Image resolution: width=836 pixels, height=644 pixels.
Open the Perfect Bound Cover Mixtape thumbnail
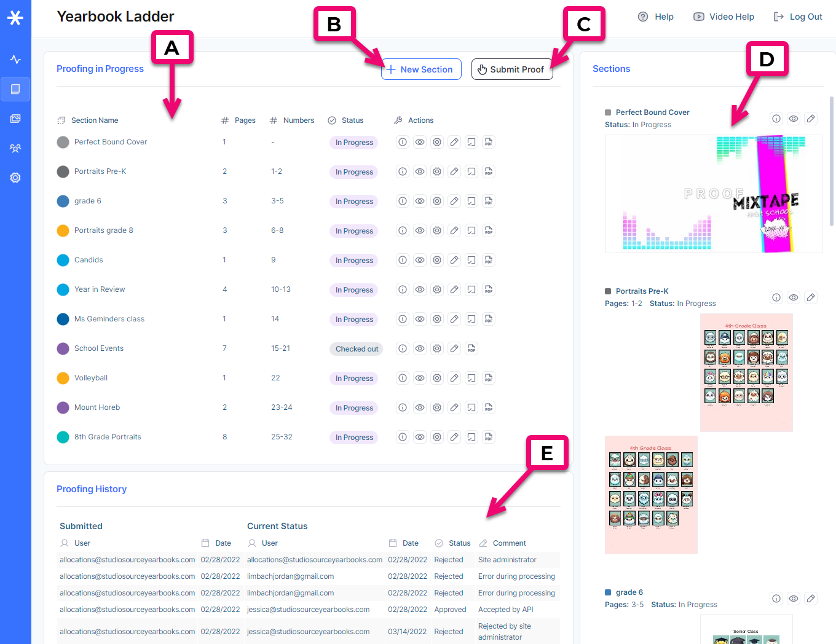713,194
